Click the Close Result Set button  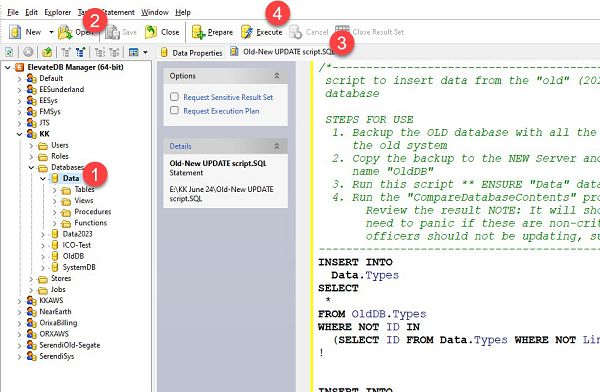point(370,32)
